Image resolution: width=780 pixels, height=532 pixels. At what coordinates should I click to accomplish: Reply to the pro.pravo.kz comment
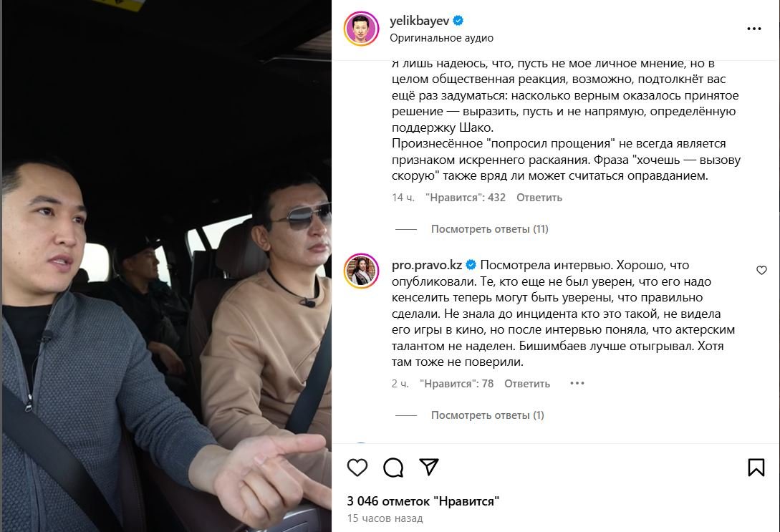click(527, 384)
